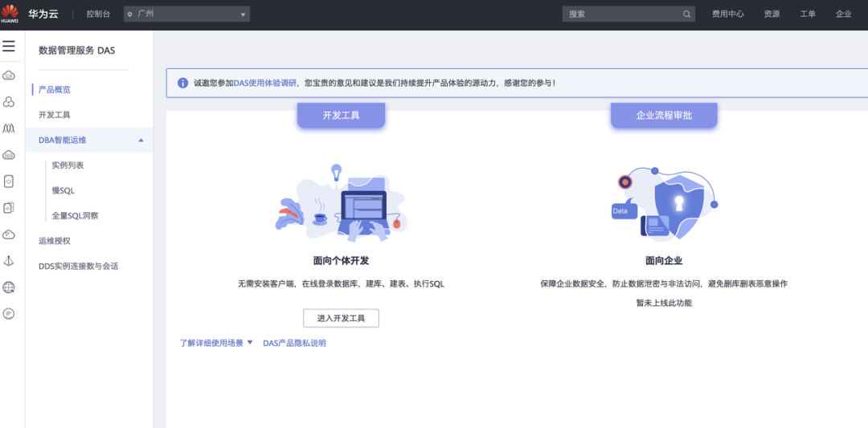Image resolution: width=868 pixels, height=428 pixels.
Task: Click the pyramid-shaped sidebar icon
Action: pos(9,260)
